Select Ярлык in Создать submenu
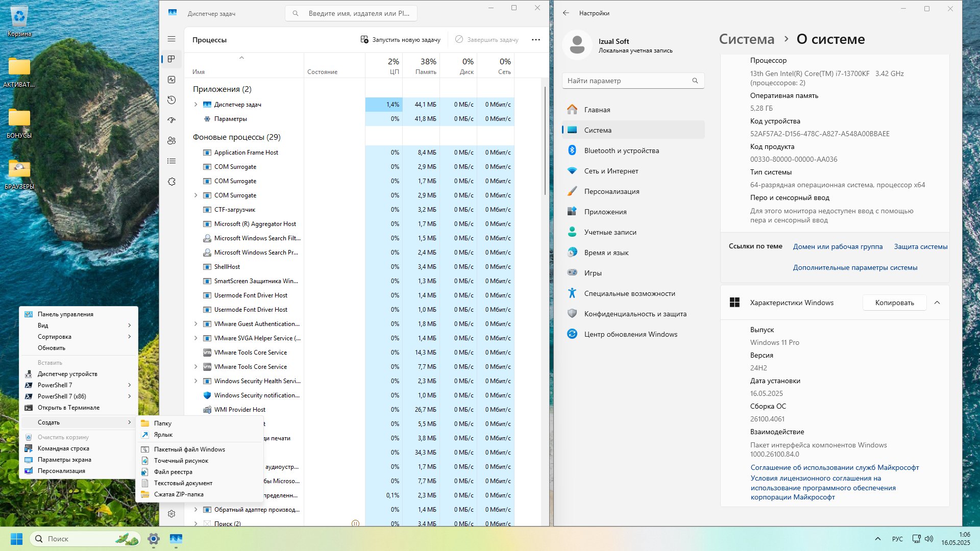980x551 pixels. [x=200, y=435]
